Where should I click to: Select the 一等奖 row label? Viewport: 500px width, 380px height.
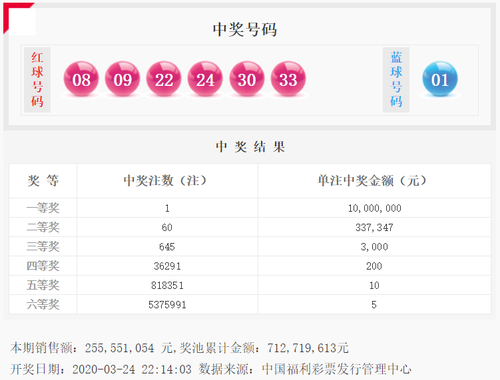[43, 208]
